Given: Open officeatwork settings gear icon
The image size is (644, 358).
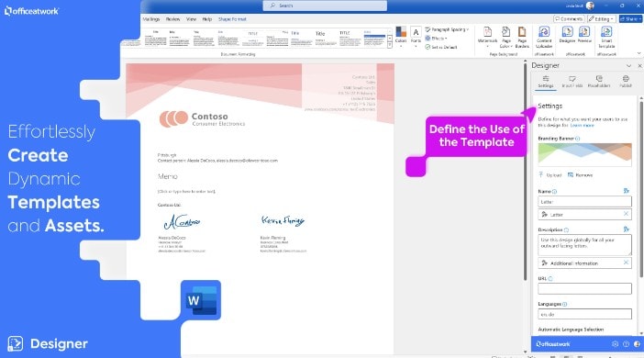Looking at the screenshot, I should [x=615, y=344].
